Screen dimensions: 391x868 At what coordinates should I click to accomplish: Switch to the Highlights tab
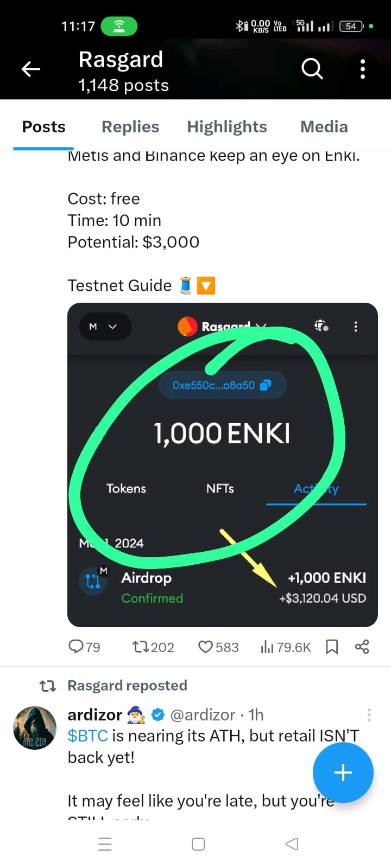[227, 127]
